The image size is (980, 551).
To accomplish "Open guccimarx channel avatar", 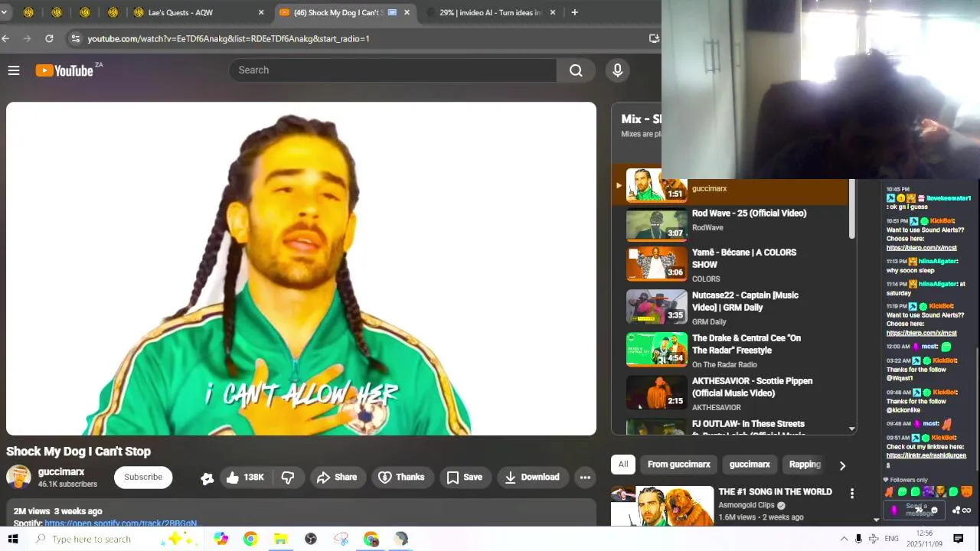I will click(18, 478).
